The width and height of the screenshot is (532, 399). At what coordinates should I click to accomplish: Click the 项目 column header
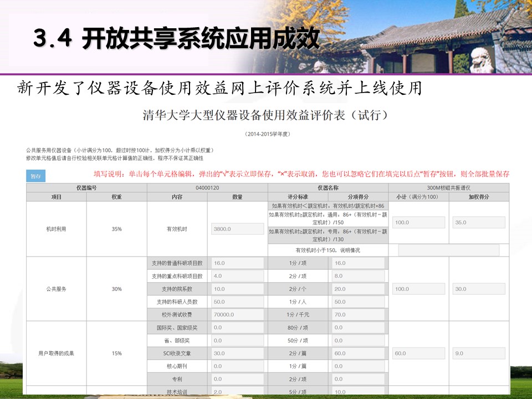point(57,197)
